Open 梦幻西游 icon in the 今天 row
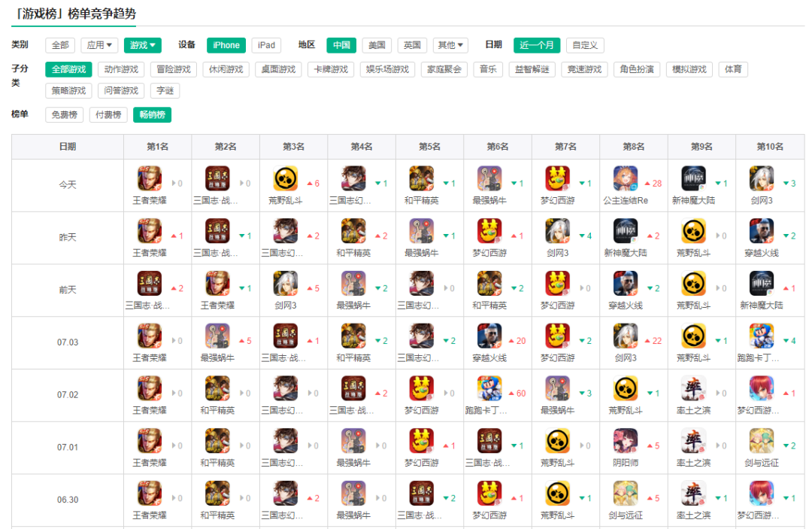 [x=557, y=179]
